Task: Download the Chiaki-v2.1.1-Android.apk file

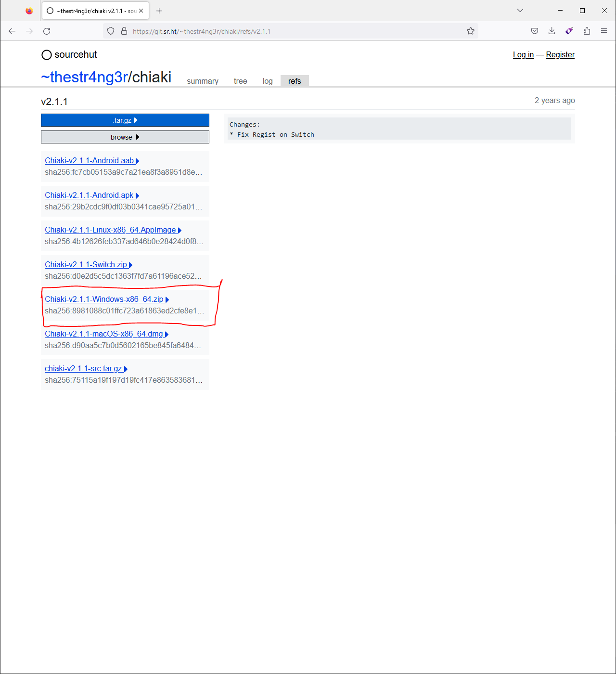Action: (89, 195)
